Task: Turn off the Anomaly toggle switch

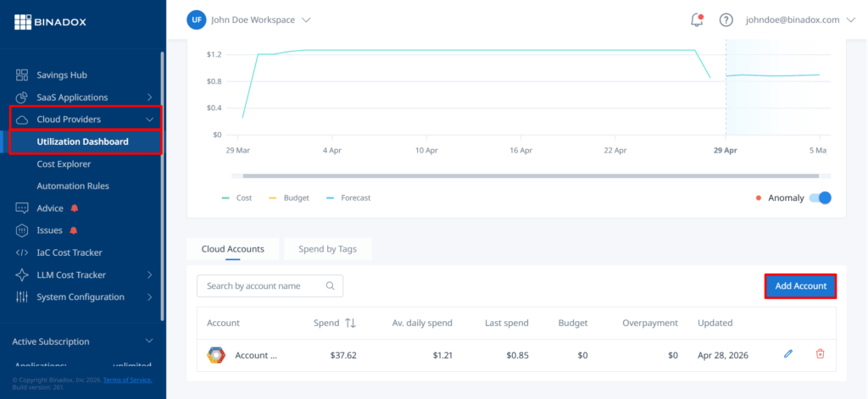Action: 821,197
